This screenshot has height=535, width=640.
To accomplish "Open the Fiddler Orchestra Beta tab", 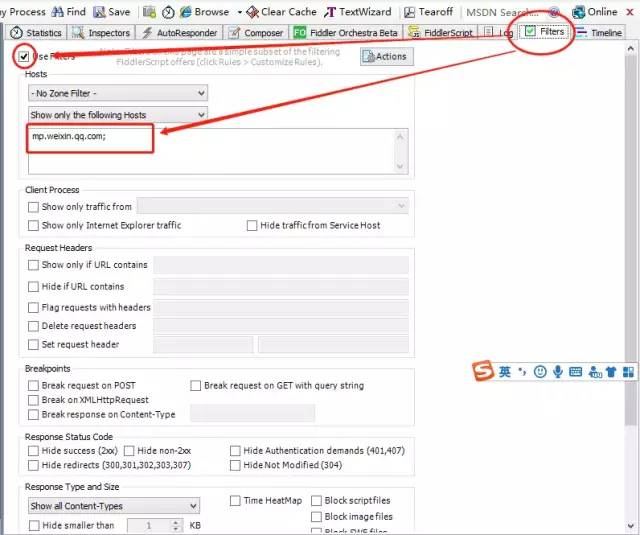I will coord(346,33).
